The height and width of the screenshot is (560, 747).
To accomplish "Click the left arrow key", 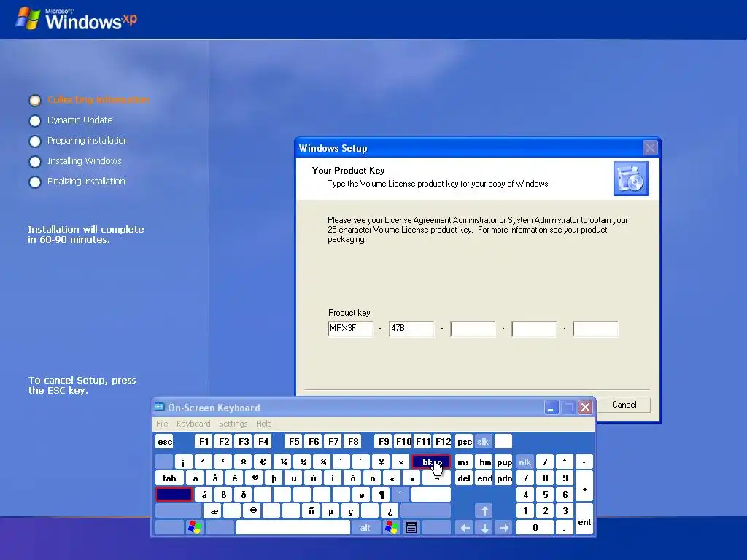I will click(465, 527).
